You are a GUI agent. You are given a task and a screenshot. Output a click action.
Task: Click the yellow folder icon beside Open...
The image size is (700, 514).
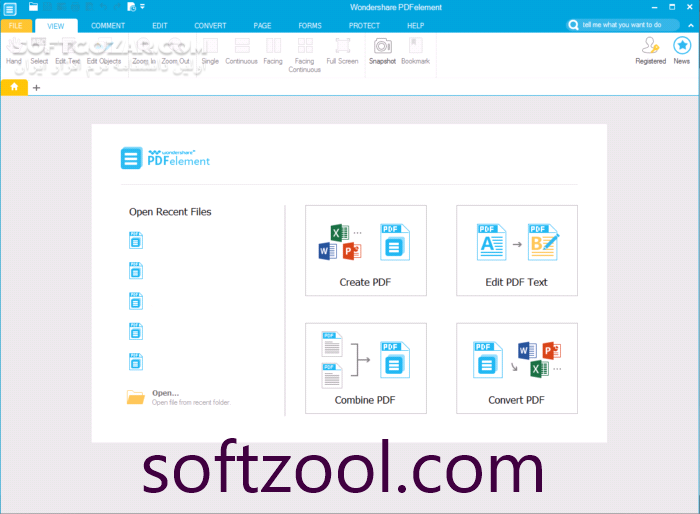click(136, 397)
